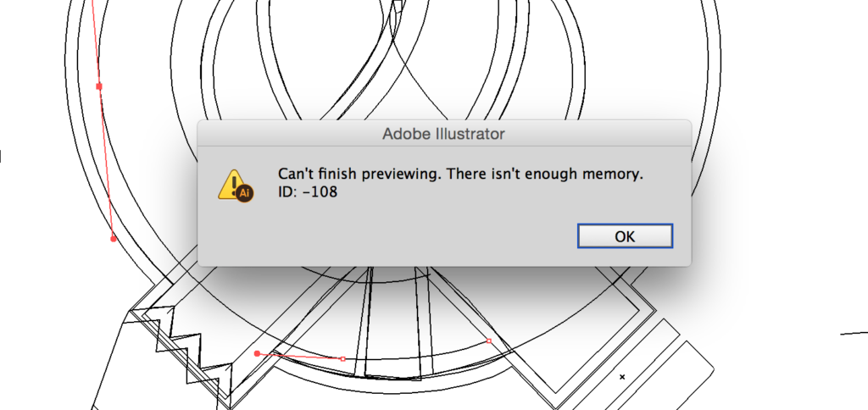Viewport: 868px width, 410px height.
Task: Click the red handle line near the bottom arc
Action: click(x=299, y=357)
